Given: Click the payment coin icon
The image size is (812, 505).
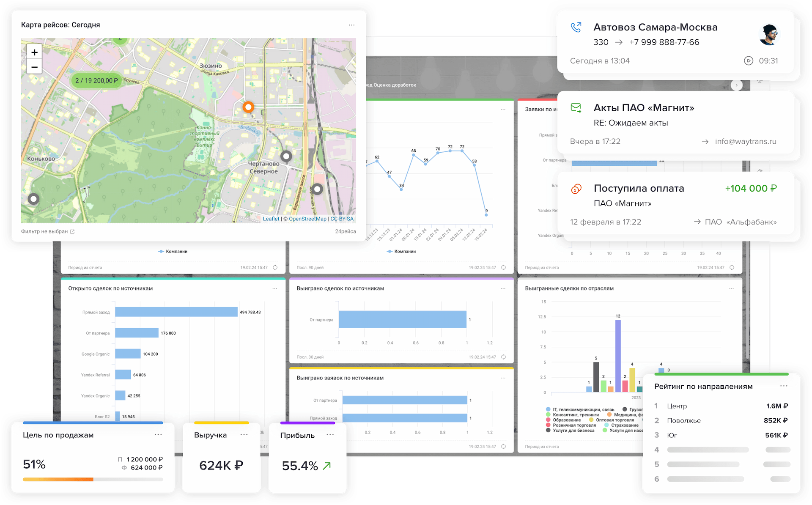Looking at the screenshot, I should coord(576,189).
